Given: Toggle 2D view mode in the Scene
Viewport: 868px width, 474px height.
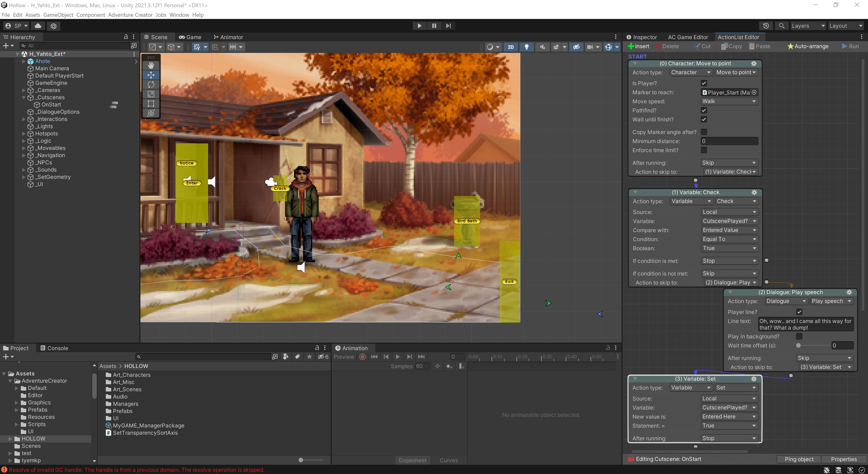Looking at the screenshot, I should pos(511,47).
